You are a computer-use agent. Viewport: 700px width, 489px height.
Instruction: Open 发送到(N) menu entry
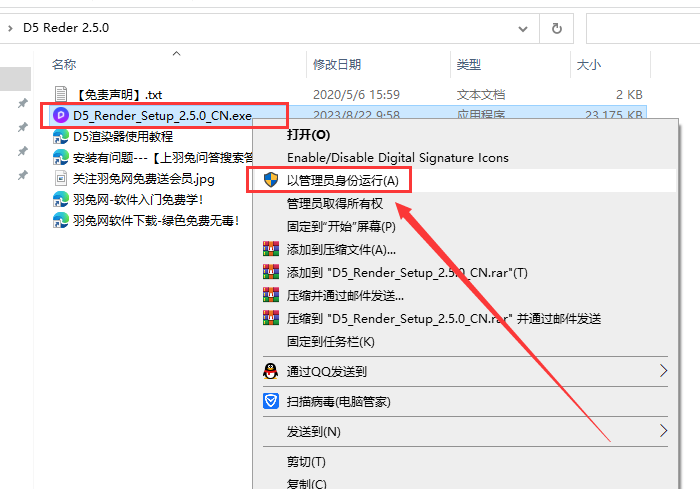[x=314, y=431]
